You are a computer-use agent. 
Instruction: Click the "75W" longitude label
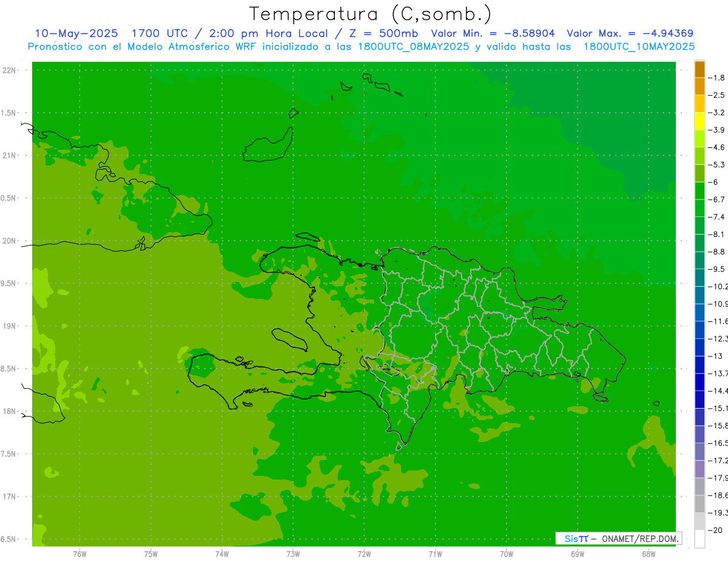(x=151, y=554)
